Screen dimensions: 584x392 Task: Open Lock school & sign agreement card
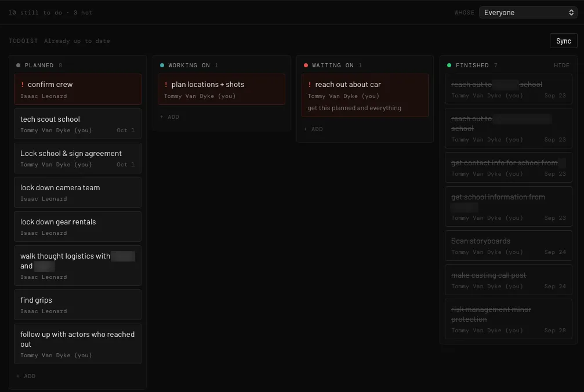78,158
